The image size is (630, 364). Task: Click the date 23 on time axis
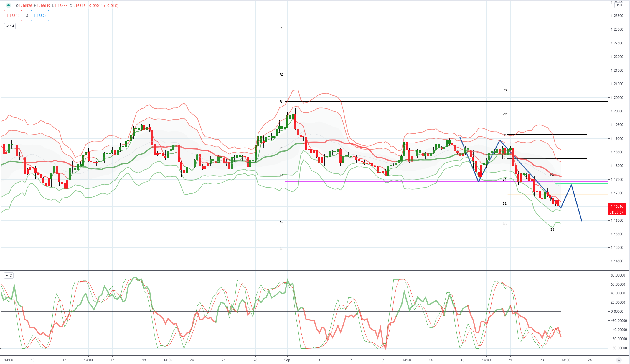(x=542, y=360)
